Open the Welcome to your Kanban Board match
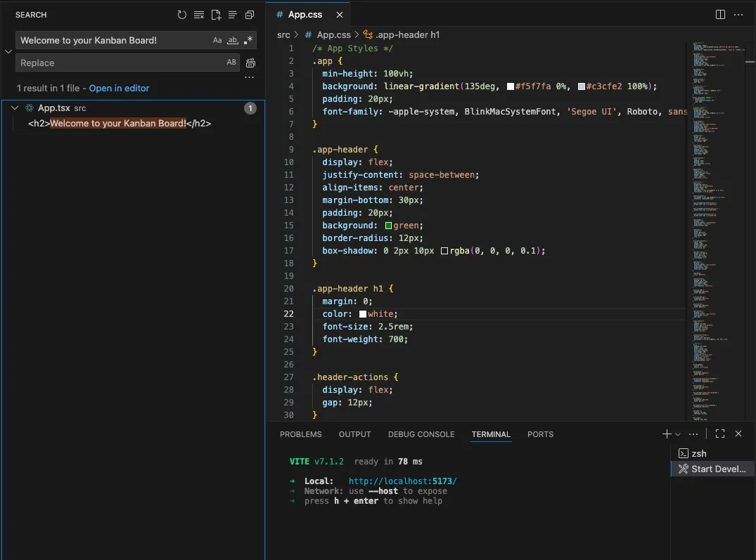This screenshot has width=756, height=560. click(120, 123)
